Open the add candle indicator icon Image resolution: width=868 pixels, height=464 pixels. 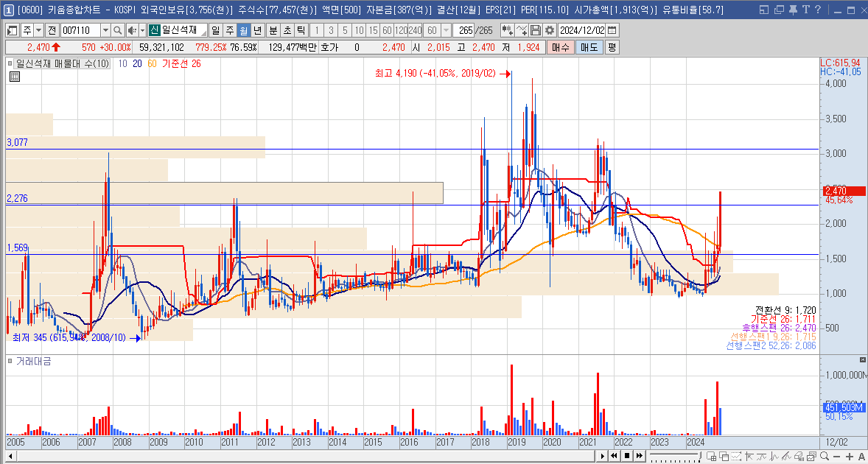tap(507, 30)
